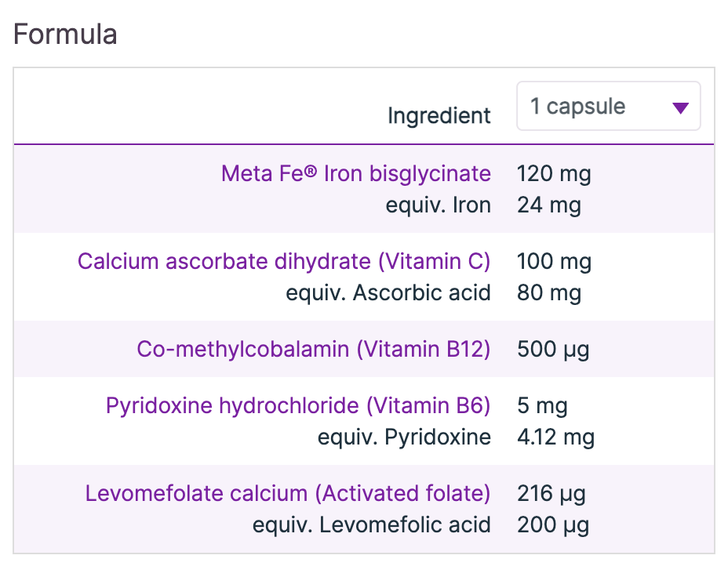Open Levomefolate calcium (Activated folate) link
Image resolution: width=728 pixels, height=577 pixels.
288,493
